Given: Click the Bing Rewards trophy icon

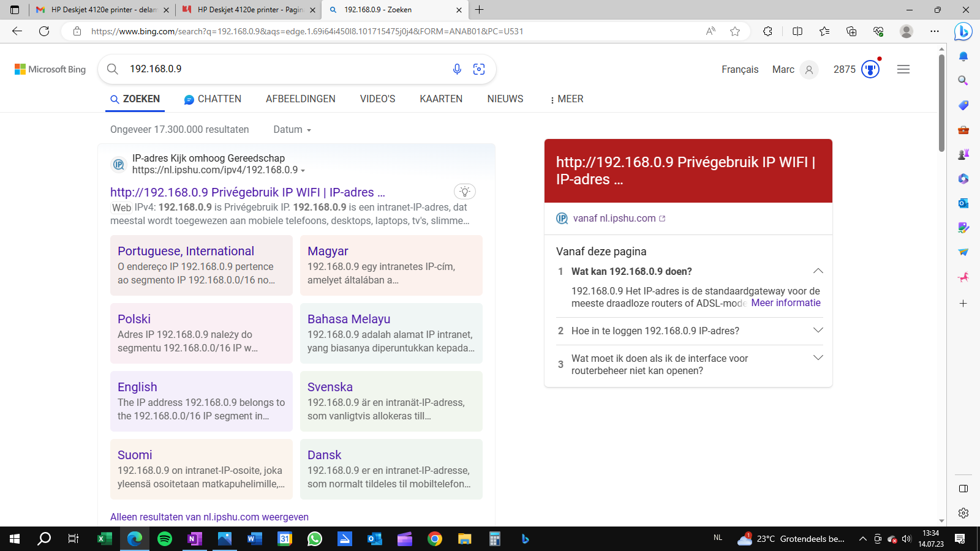Looking at the screenshot, I should pyautogui.click(x=870, y=69).
